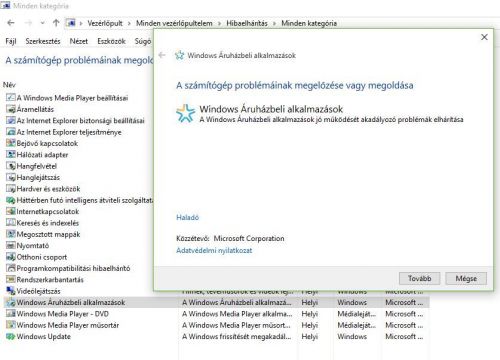Click the Internetkapcsolatok icon

pyautogui.click(x=11, y=211)
